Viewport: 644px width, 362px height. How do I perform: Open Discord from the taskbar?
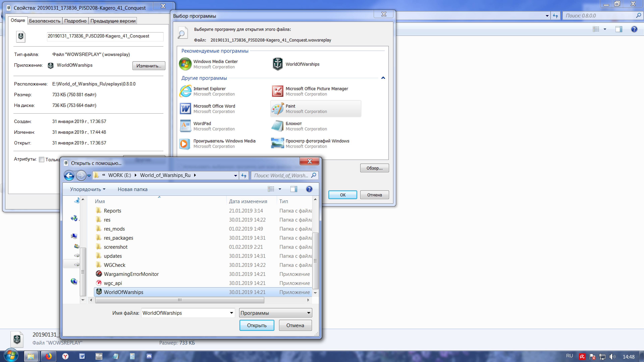pyautogui.click(x=149, y=356)
